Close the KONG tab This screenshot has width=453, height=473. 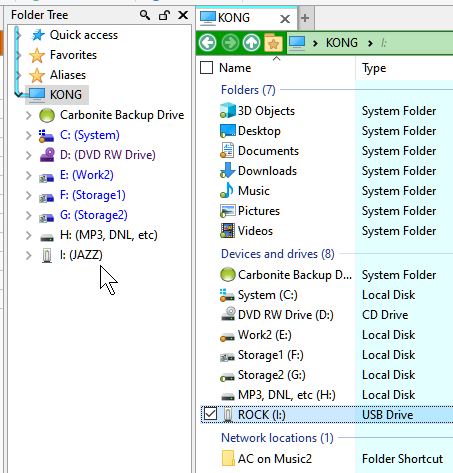pyautogui.click(x=285, y=19)
